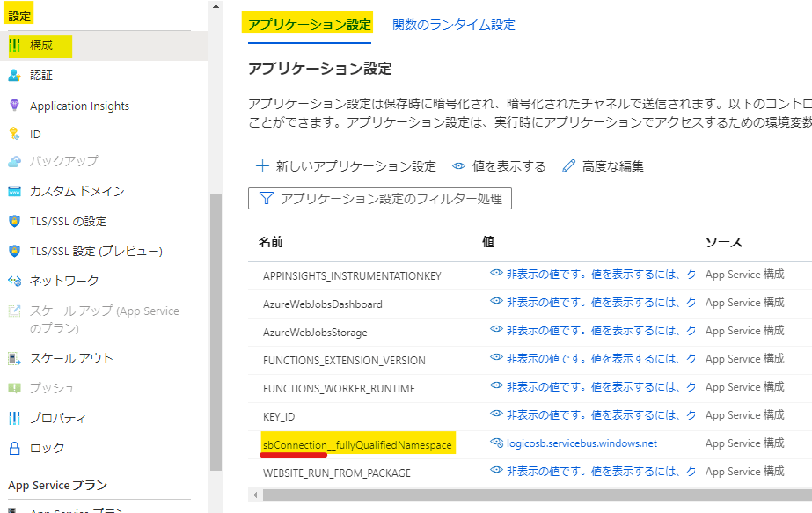Viewport: 812px width, 513px height.
Task: Click the Application Insights lightbulb icon
Action: click(14, 106)
